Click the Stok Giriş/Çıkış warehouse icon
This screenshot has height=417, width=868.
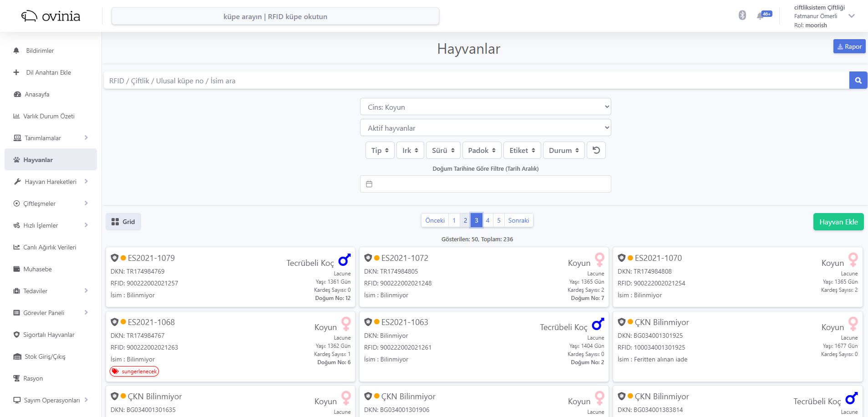17,356
